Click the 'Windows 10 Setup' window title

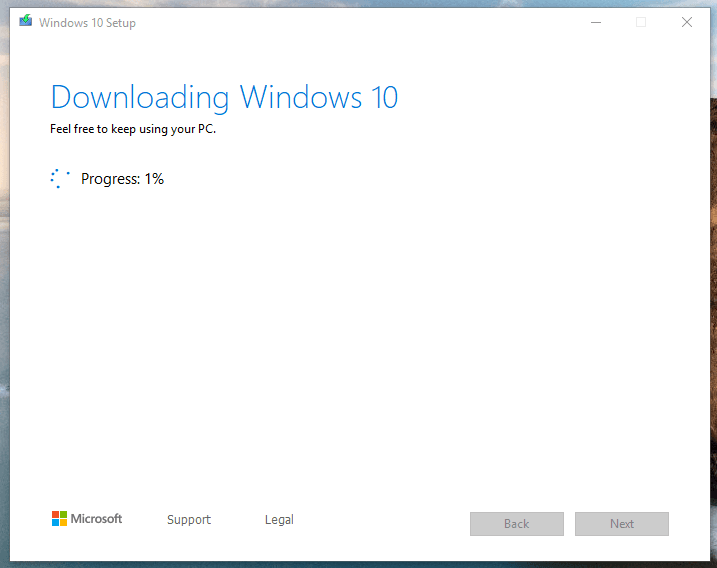pyautogui.click(x=87, y=23)
